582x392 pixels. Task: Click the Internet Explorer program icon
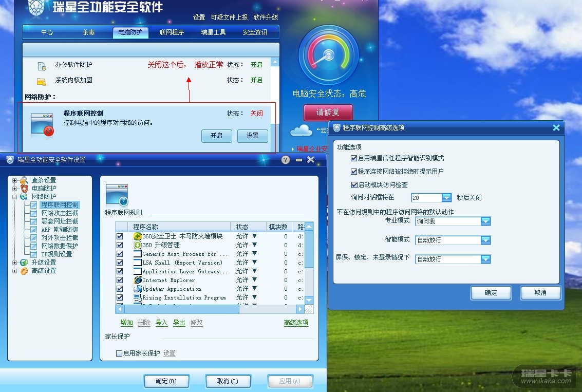point(137,280)
